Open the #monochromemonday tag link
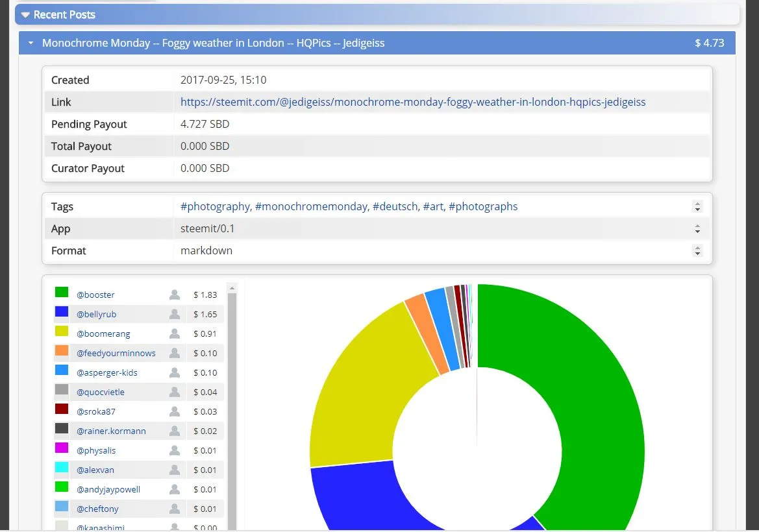759x532 pixels. (313, 206)
